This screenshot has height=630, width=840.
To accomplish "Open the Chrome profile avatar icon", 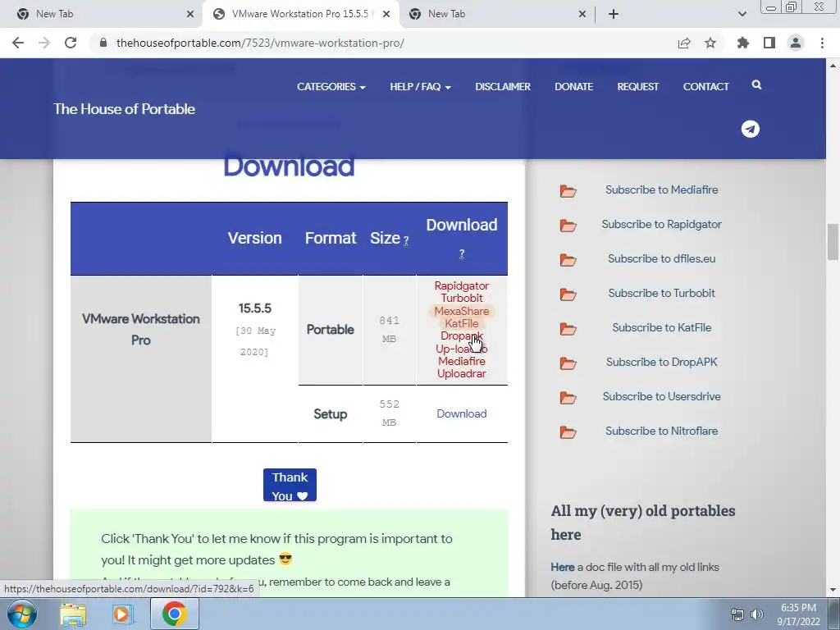I will pyautogui.click(x=796, y=43).
